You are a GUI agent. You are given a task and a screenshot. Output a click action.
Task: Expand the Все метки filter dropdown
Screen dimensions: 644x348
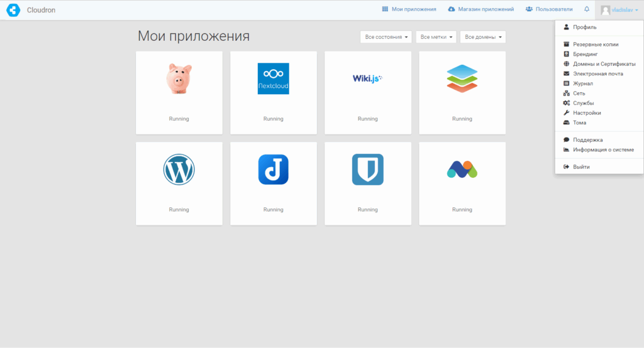[x=436, y=37]
